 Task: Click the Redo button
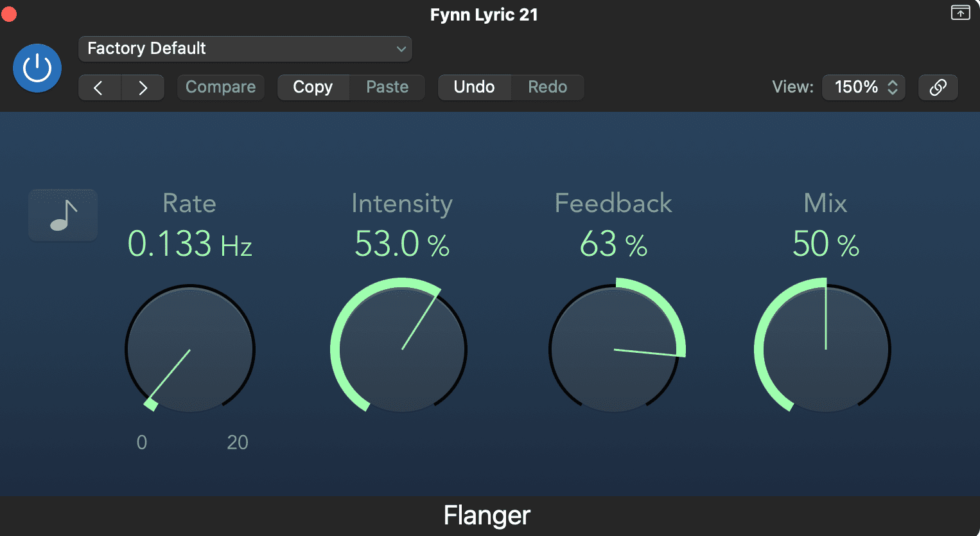(548, 87)
